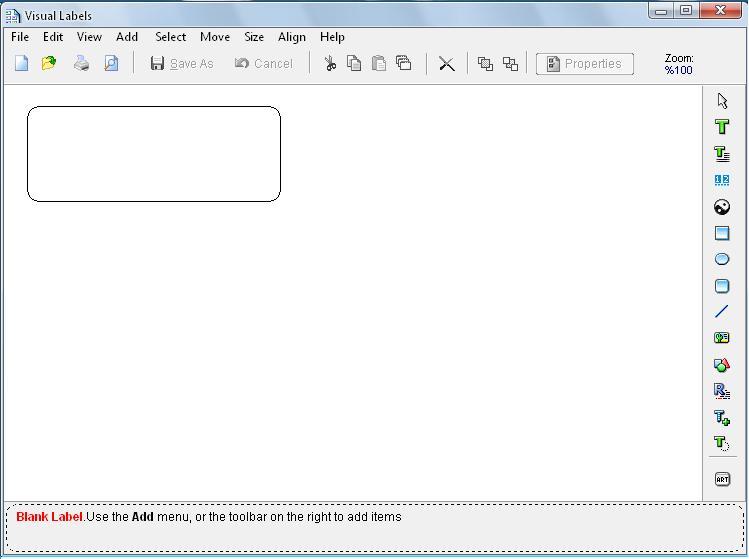
Task: Open the Properties button
Action: point(585,64)
